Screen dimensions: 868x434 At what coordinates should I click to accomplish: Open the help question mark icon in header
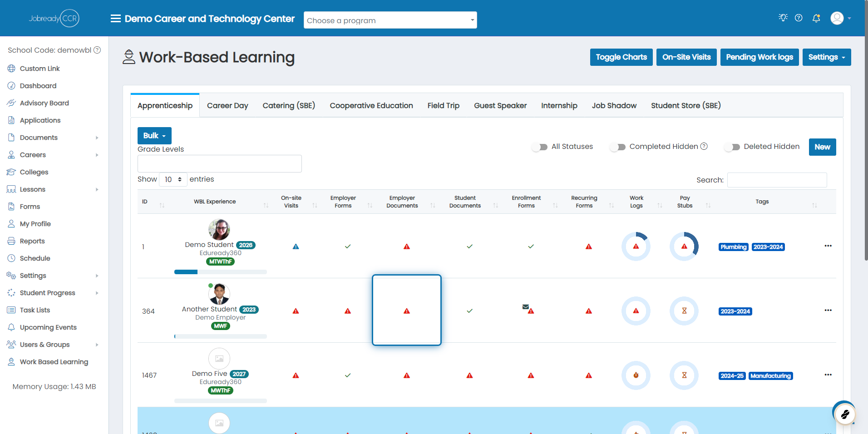(x=799, y=18)
